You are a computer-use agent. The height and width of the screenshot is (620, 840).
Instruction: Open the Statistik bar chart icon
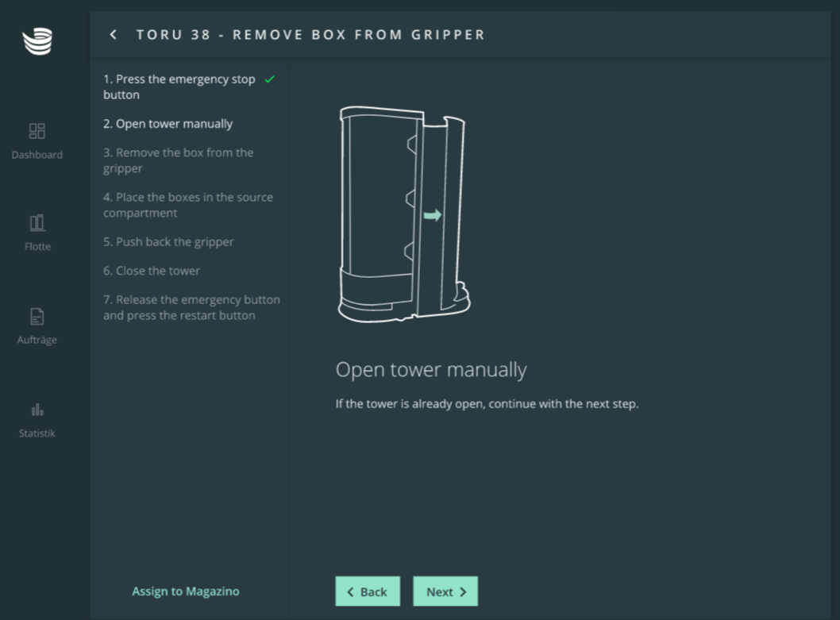37,410
